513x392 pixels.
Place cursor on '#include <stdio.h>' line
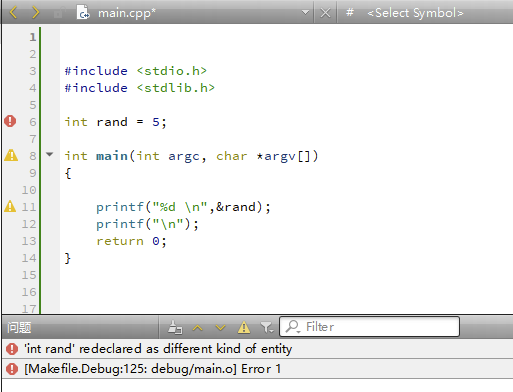[x=136, y=71]
